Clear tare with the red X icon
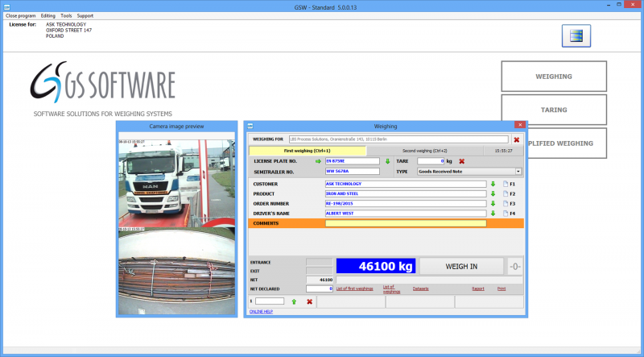644x357 pixels. pyautogui.click(x=462, y=161)
